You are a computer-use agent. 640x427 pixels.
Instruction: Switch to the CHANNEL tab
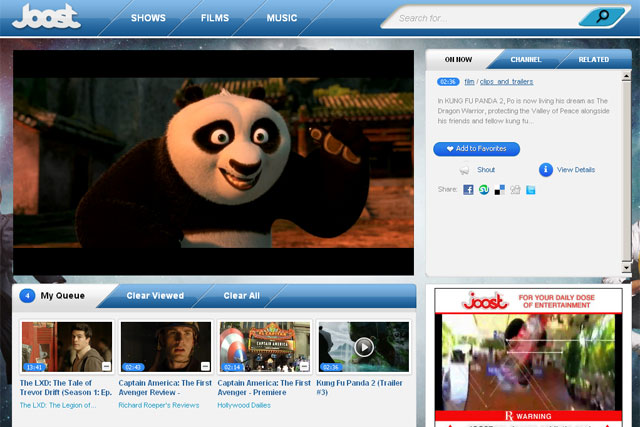point(526,60)
